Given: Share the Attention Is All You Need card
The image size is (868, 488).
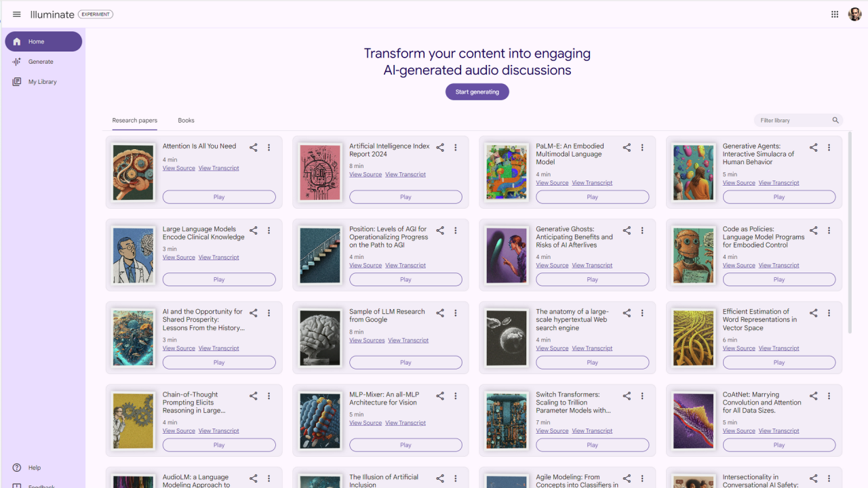Looking at the screenshot, I should pos(254,148).
